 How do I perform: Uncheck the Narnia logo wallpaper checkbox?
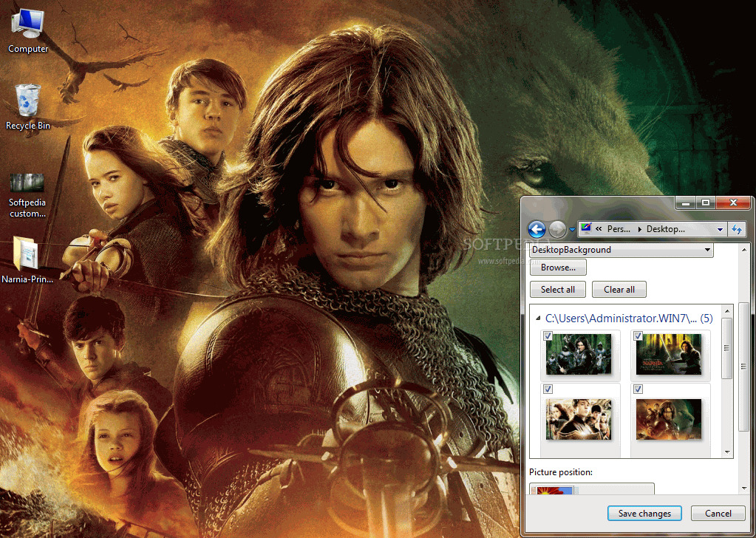click(638, 336)
